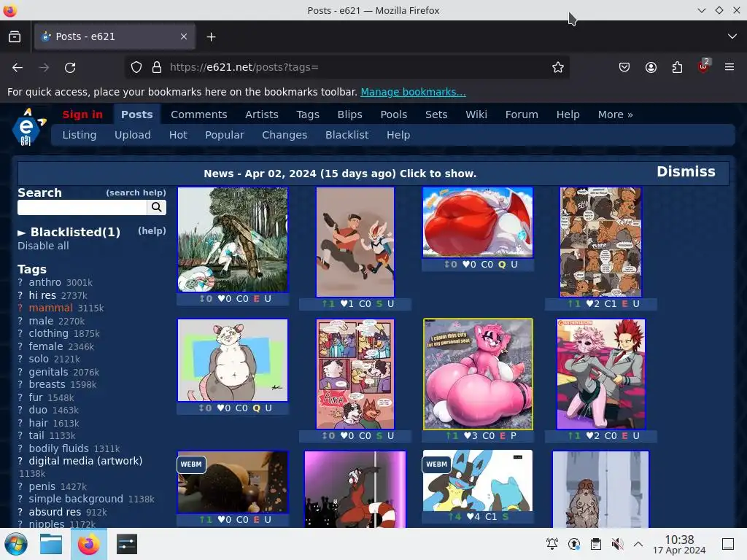
Task: Open the Tags navigation item
Action: tap(308, 114)
